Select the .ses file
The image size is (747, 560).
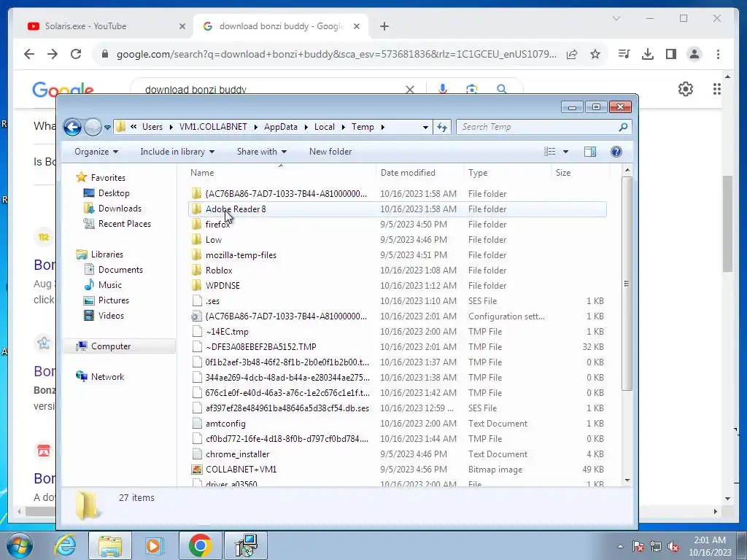point(398,301)
